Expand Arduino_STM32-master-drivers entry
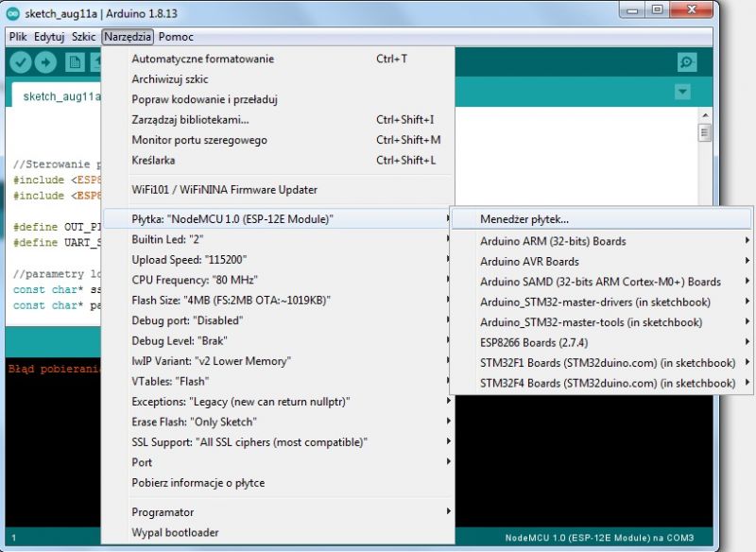This screenshot has width=756, height=552. click(x=601, y=302)
